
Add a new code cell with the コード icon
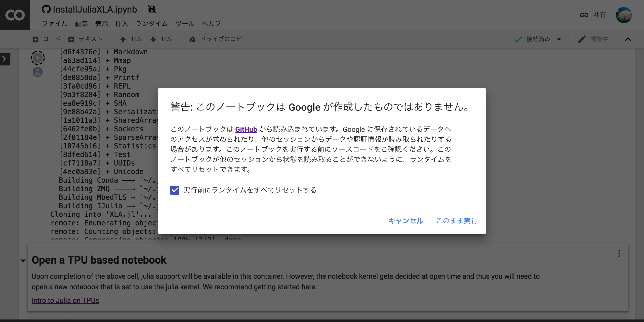[x=35, y=39]
